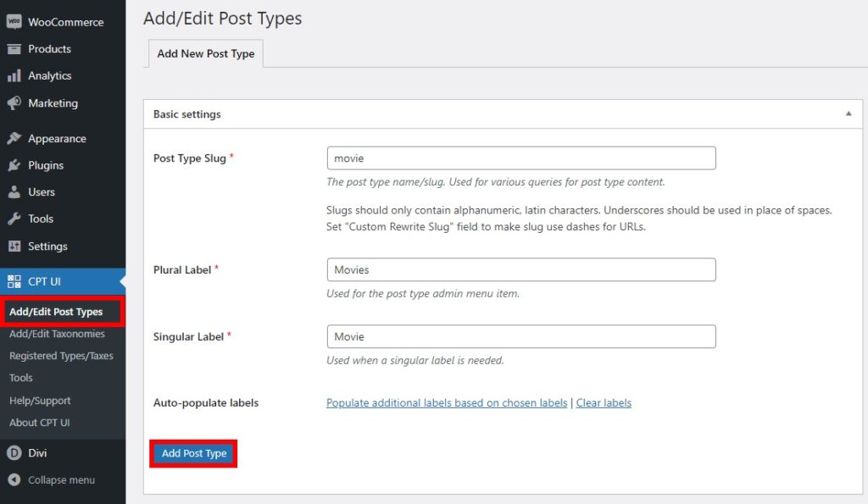Focus the Singular Label input field
The height and width of the screenshot is (504, 868).
pyautogui.click(x=521, y=337)
